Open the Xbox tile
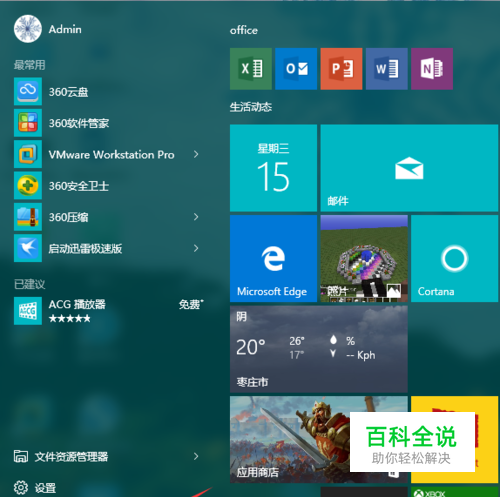 coord(455,492)
